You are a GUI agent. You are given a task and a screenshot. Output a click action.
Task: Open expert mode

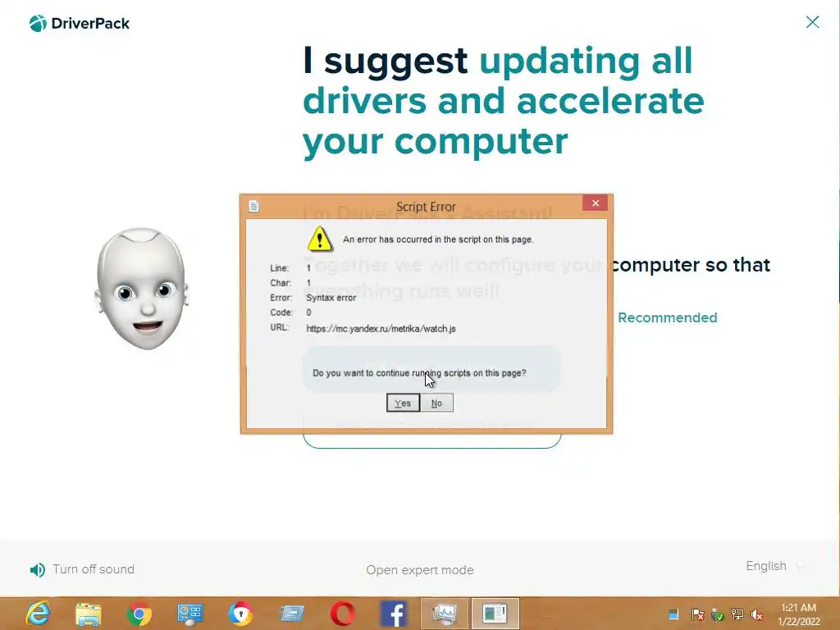click(420, 570)
